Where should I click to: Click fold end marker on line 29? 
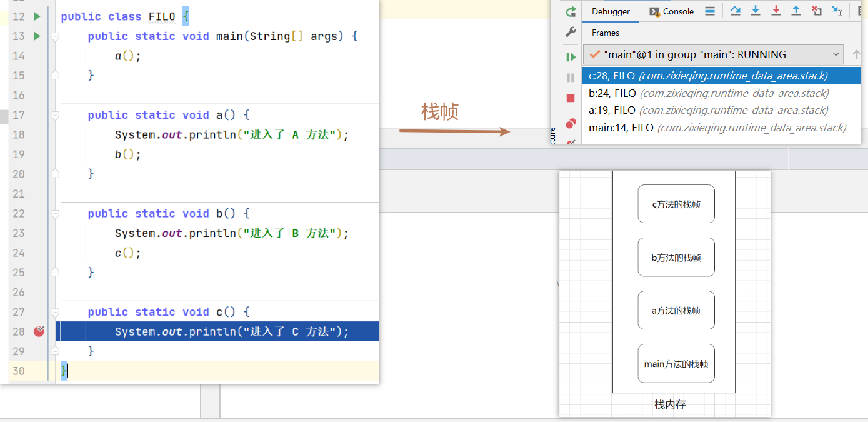(55, 351)
